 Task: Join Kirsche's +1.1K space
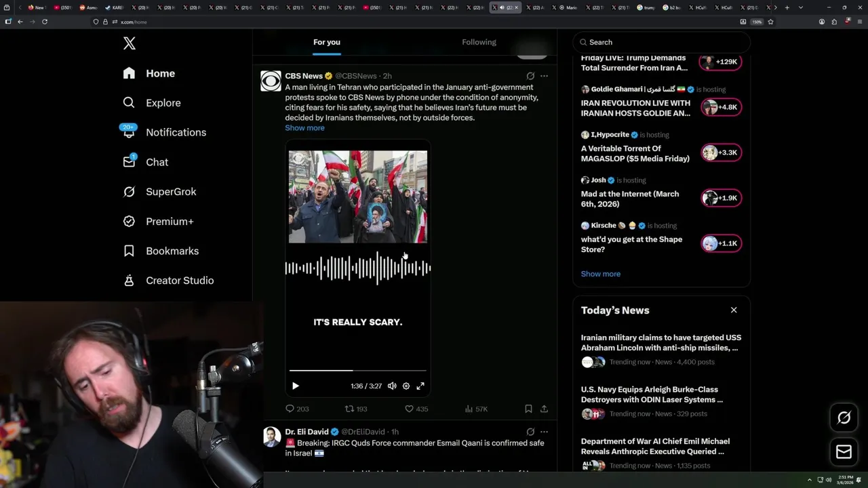[x=721, y=243]
